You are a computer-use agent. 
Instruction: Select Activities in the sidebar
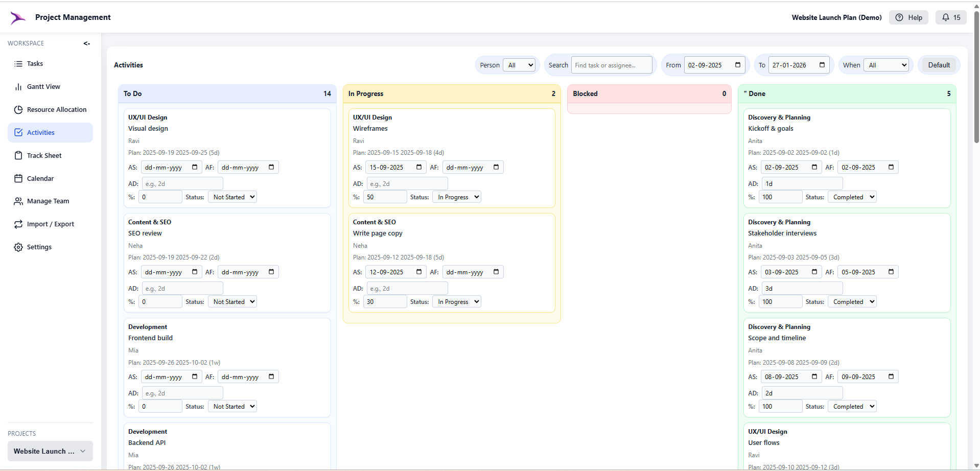coord(41,132)
